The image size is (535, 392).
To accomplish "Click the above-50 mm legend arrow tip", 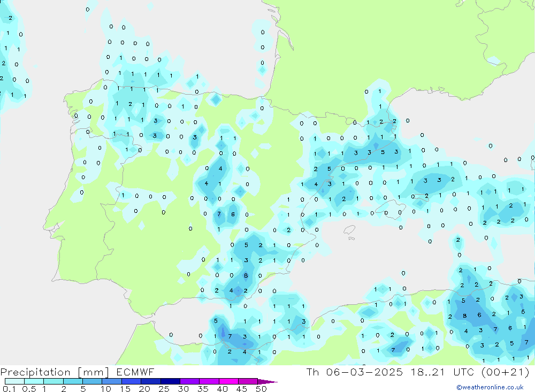I will (268, 382).
